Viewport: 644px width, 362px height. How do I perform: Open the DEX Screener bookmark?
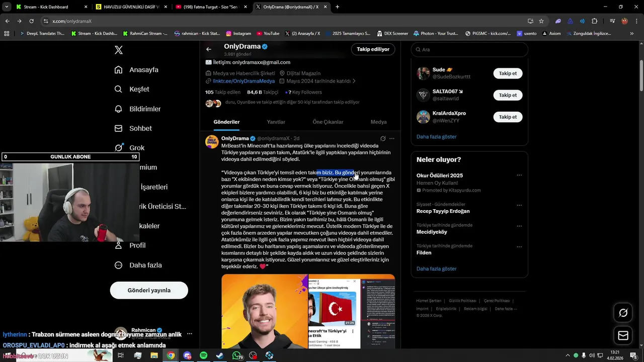click(392, 34)
